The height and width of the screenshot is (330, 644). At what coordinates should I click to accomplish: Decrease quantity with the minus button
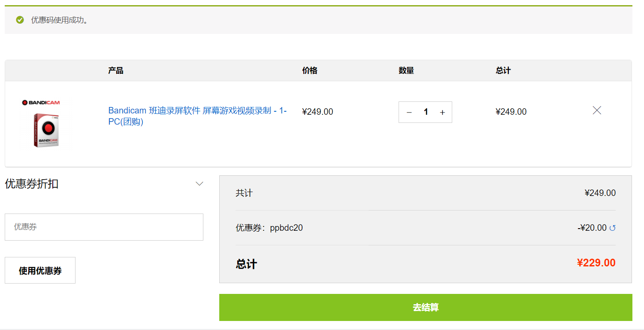pos(409,112)
